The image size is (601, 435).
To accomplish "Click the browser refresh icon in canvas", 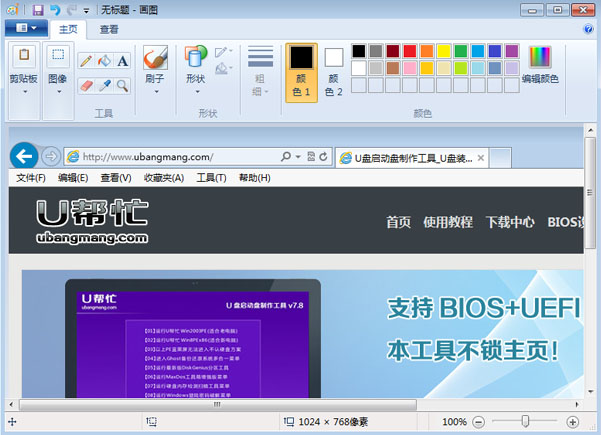I will tap(323, 156).
